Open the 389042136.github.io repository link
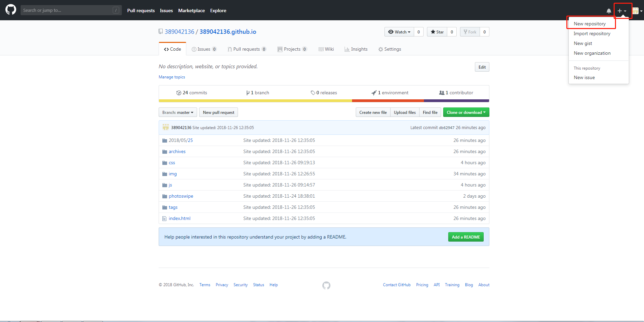 [228, 31]
